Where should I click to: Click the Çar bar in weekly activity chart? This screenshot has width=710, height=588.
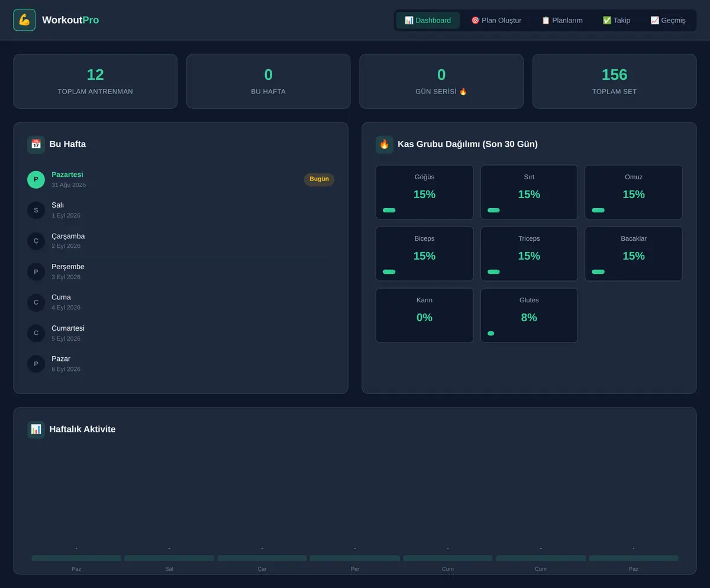(x=262, y=558)
